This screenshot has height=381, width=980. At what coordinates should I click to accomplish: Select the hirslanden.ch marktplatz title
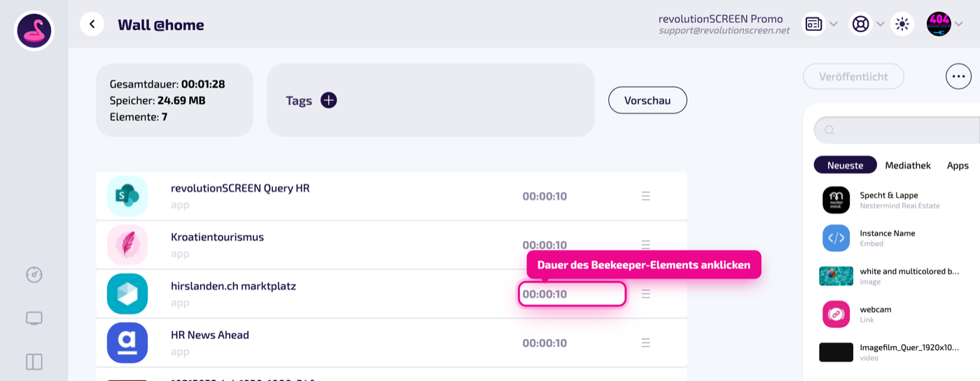pos(234,286)
